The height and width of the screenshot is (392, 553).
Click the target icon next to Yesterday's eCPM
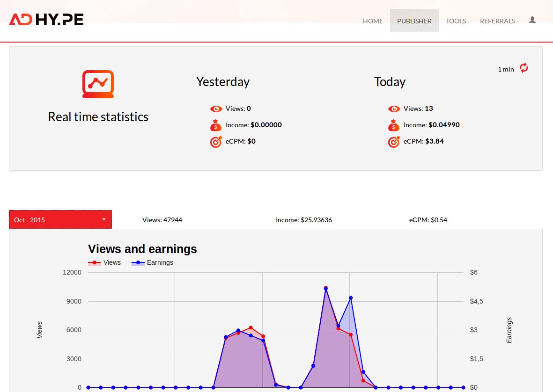point(216,141)
